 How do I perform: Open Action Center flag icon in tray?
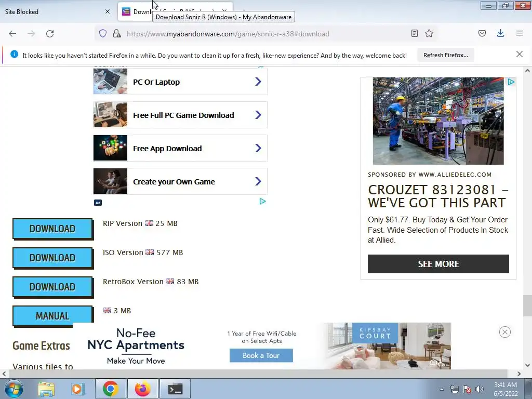tap(467, 389)
